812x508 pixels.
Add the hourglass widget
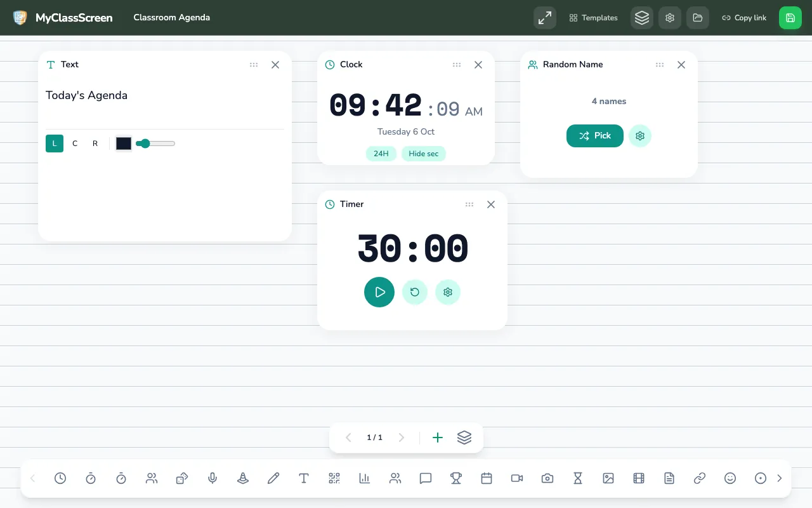pos(578,478)
